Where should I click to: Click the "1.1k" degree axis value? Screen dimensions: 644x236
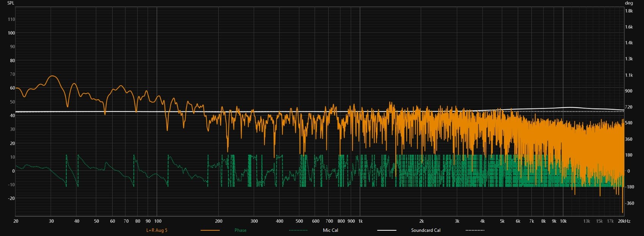click(629, 75)
